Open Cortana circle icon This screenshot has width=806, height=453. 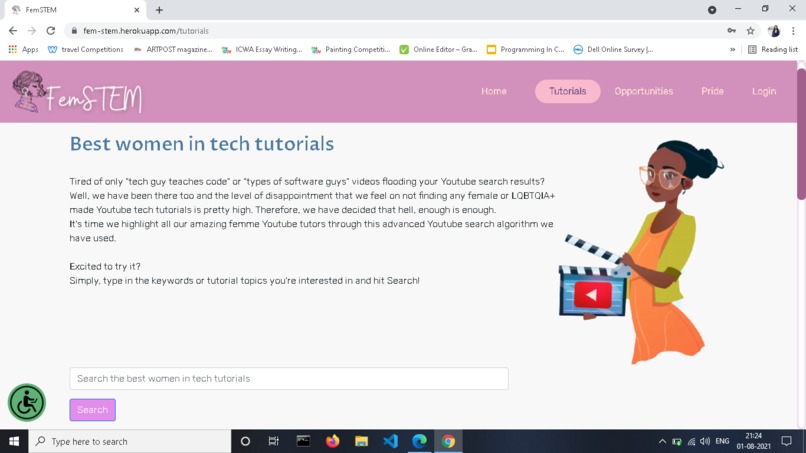coord(245,441)
